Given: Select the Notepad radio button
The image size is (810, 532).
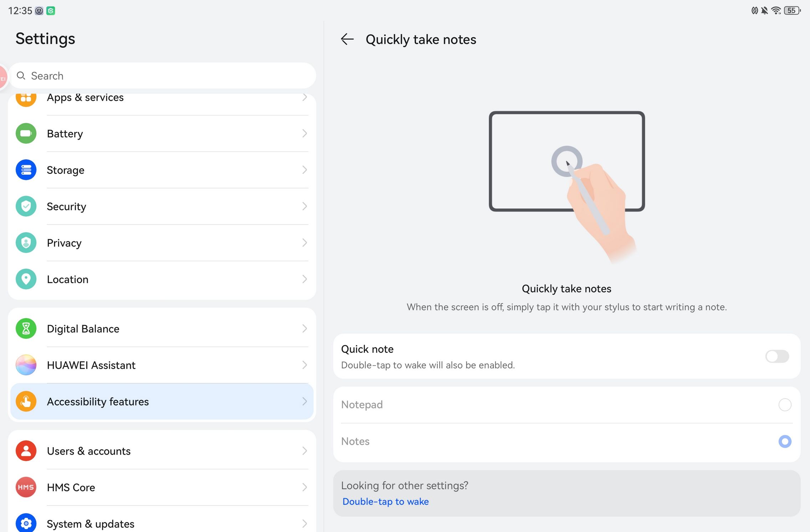Looking at the screenshot, I should click(x=785, y=405).
